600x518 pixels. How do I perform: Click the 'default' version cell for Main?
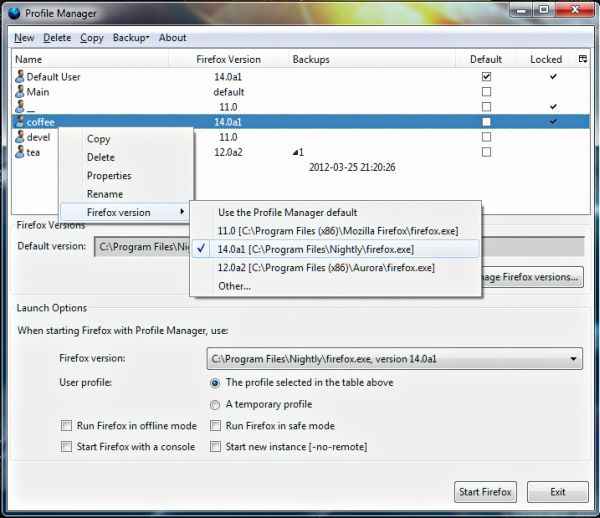point(228,92)
